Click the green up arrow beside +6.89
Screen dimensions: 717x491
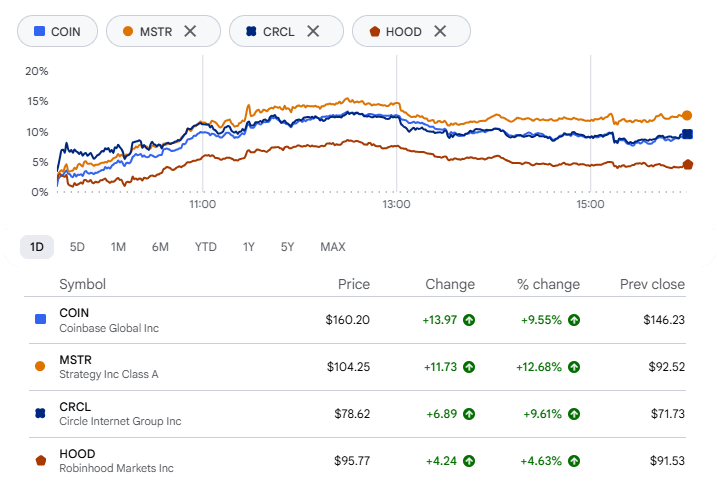tap(469, 414)
